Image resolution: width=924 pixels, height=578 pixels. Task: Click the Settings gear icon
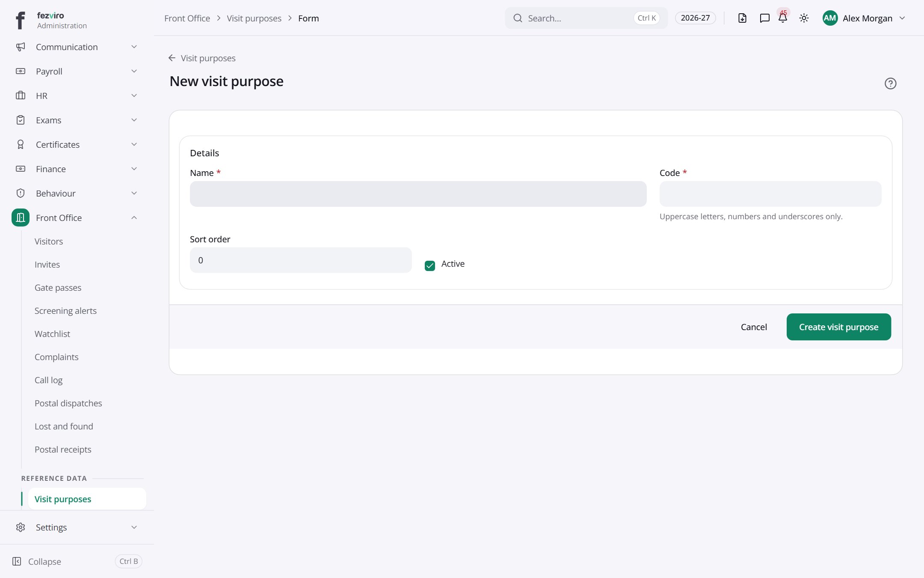pos(21,527)
